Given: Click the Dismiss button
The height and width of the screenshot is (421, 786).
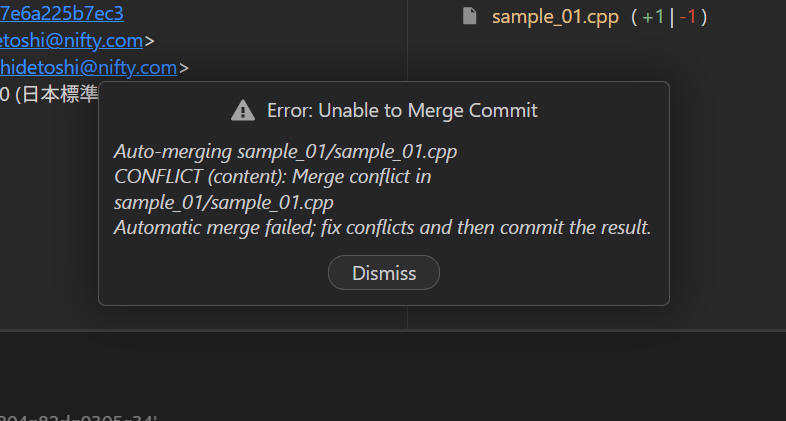Looking at the screenshot, I should tap(384, 273).
